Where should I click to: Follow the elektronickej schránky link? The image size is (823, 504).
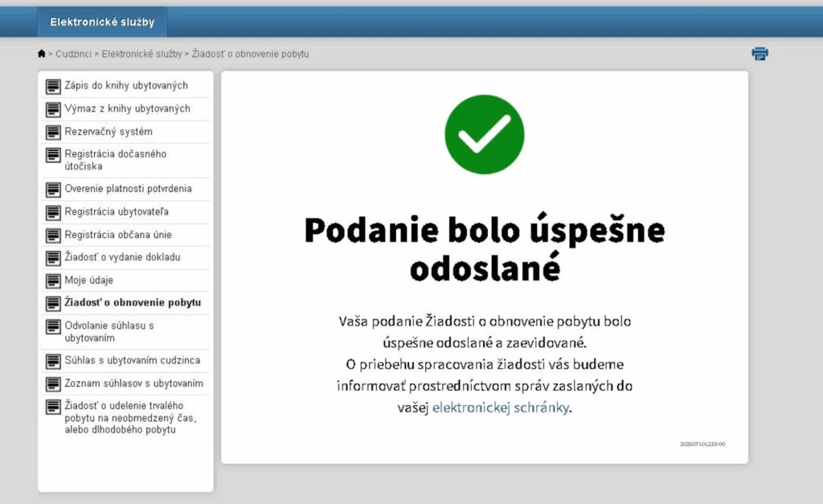click(x=501, y=408)
